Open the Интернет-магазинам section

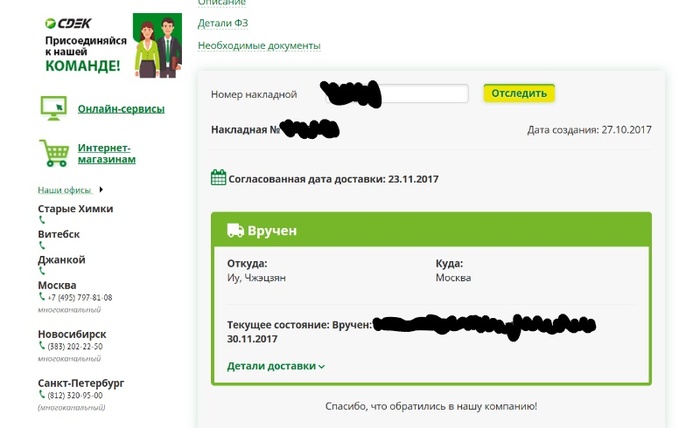click(107, 153)
